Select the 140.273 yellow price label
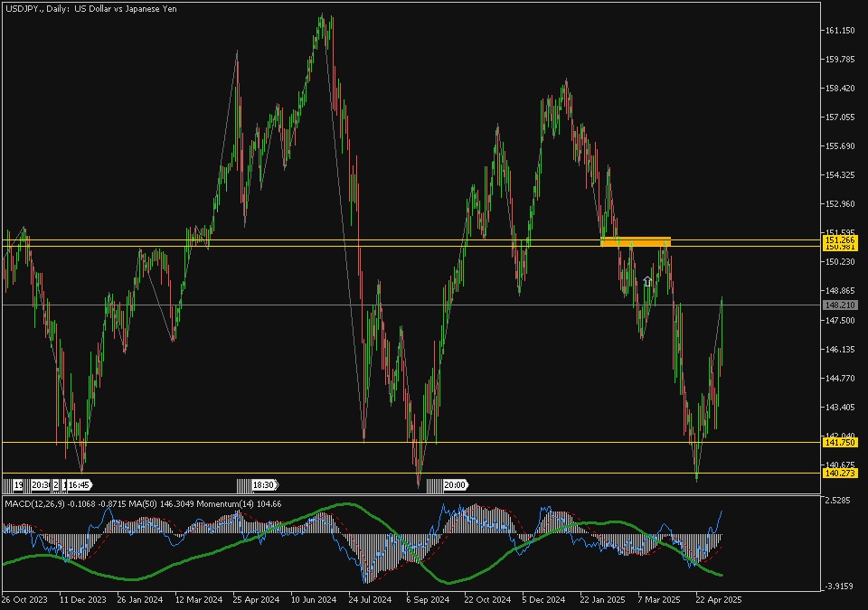 tap(840, 473)
